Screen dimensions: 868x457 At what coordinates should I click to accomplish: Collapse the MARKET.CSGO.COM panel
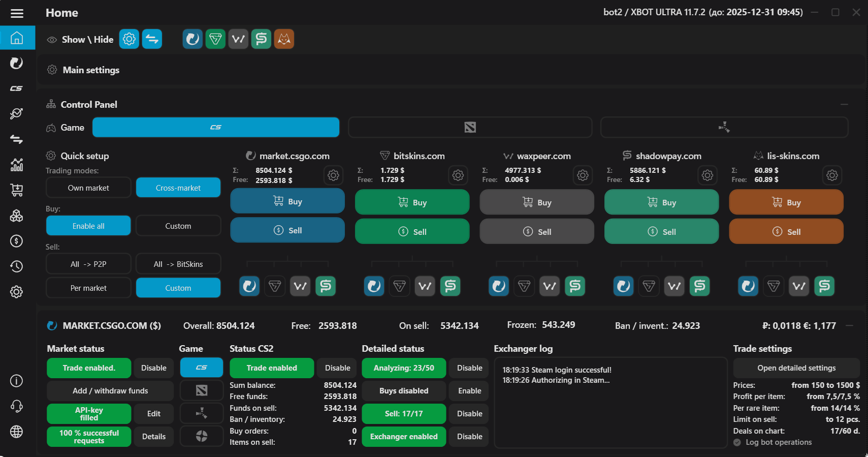tap(850, 325)
